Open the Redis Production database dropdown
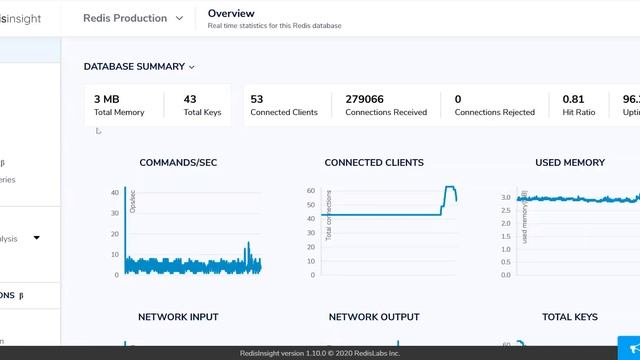 pos(133,18)
